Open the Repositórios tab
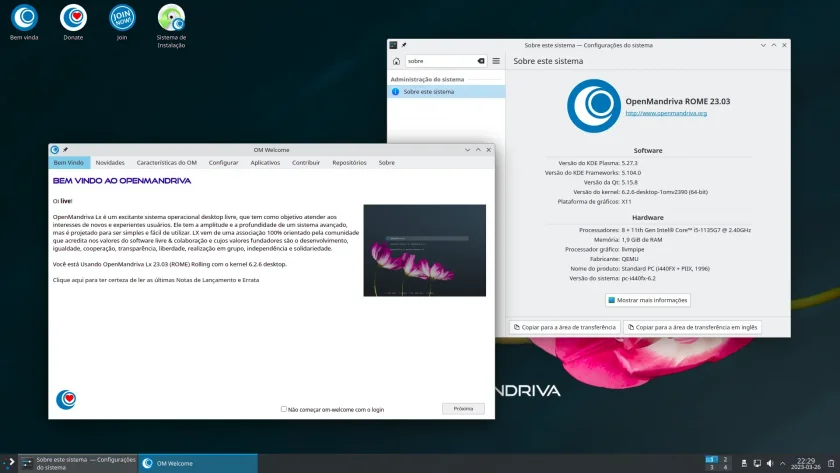This screenshot has height=473, width=840. (x=349, y=163)
